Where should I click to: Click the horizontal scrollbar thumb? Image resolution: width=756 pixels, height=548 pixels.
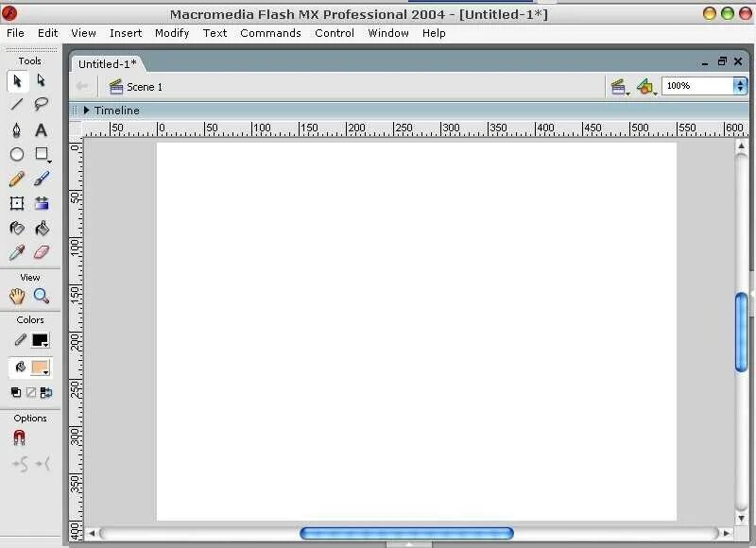(406, 533)
